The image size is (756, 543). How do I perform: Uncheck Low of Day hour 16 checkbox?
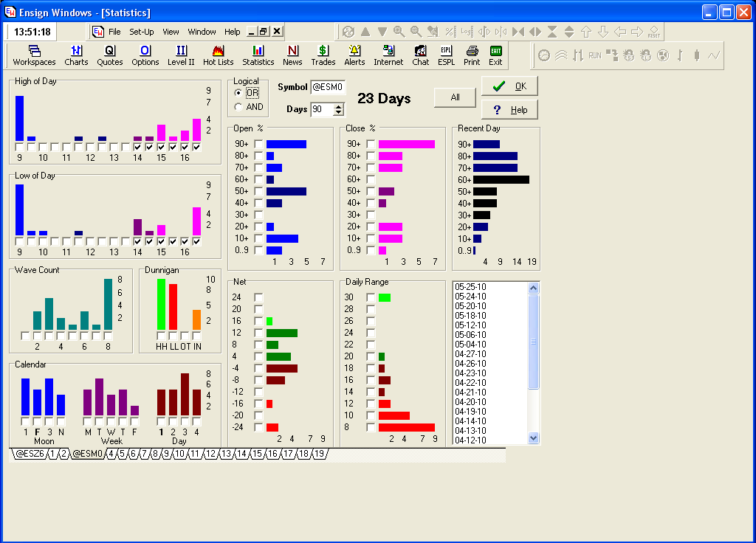[185, 241]
